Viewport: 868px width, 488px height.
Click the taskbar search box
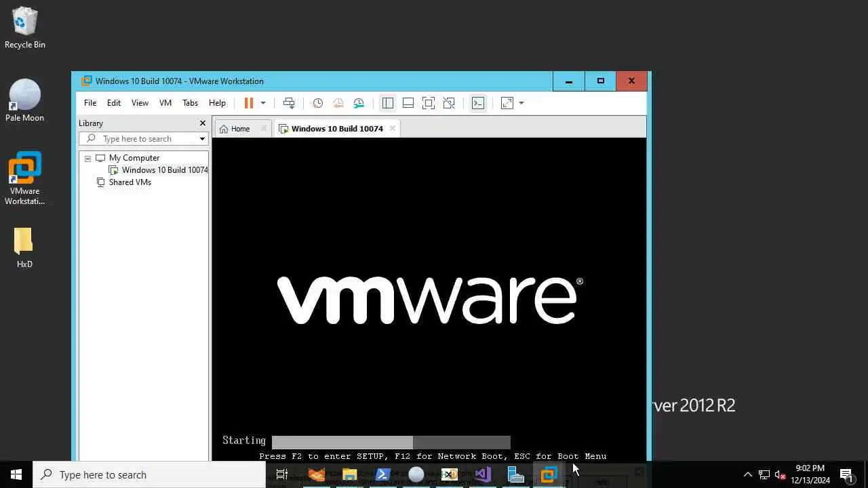pos(149,474)
